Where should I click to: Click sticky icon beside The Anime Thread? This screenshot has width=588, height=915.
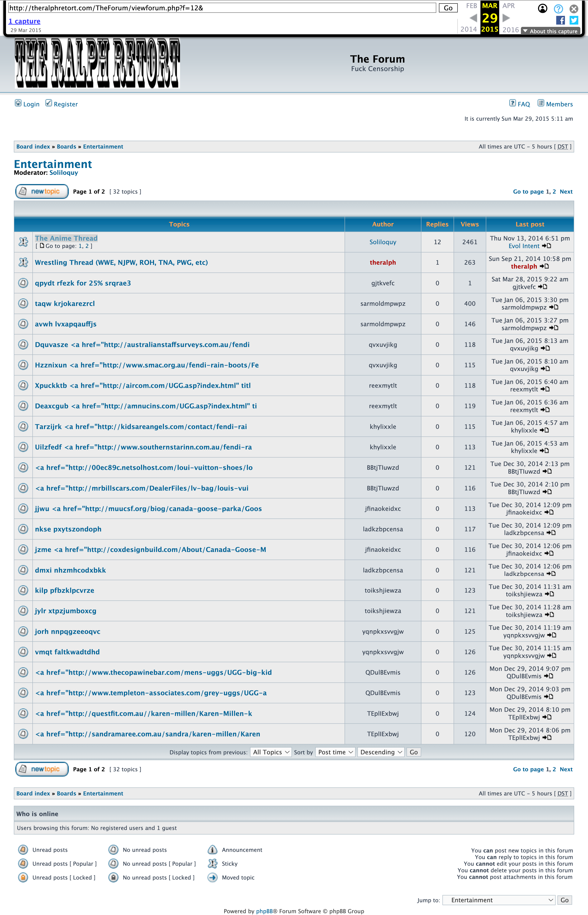click(x=23, y=242)
